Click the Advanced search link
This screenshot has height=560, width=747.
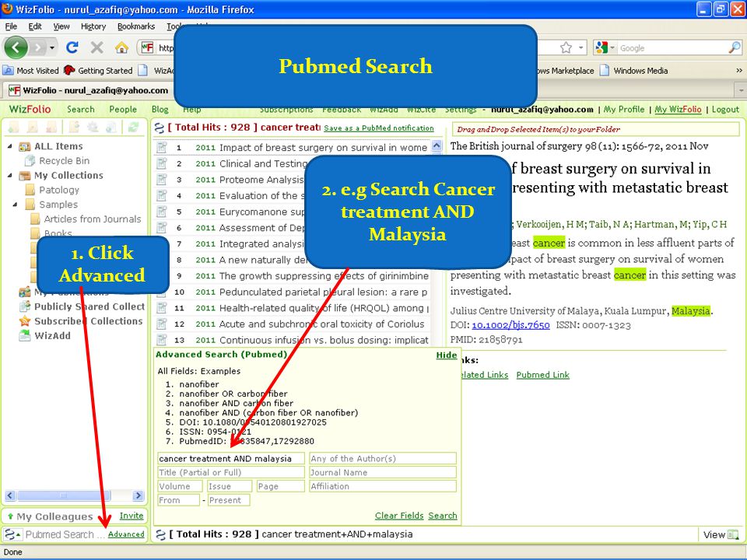pyautogui.click(x=126, y=534)
